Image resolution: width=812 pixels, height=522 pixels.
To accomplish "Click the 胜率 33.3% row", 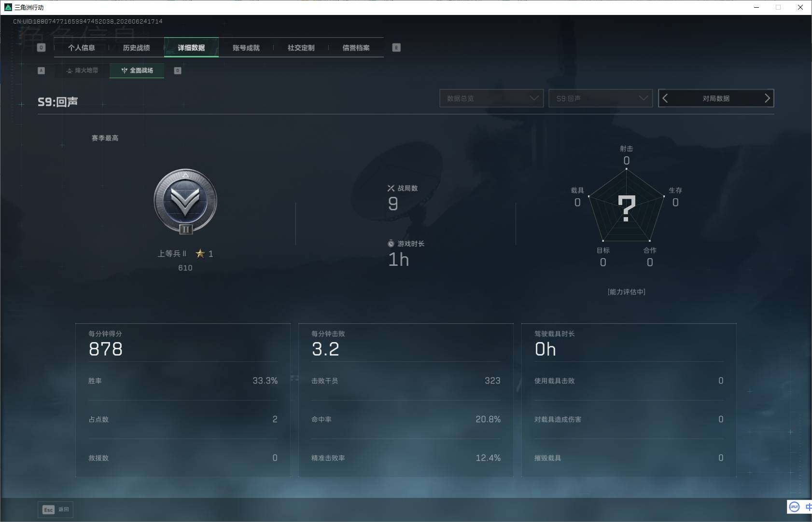I will [x=183, y=381].
